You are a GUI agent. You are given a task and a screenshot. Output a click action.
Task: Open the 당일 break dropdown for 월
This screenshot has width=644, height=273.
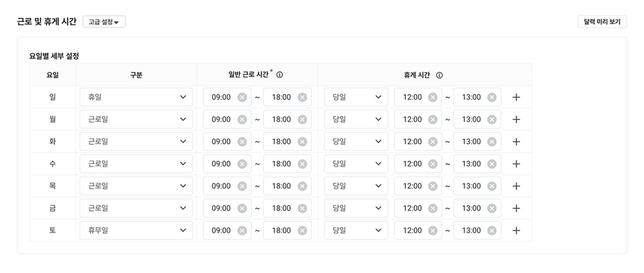click(356, 119)
